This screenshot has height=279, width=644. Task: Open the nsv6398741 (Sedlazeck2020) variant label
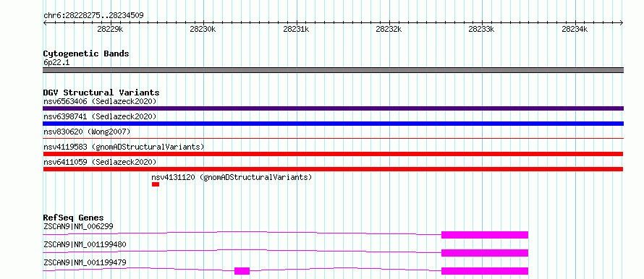100,116
